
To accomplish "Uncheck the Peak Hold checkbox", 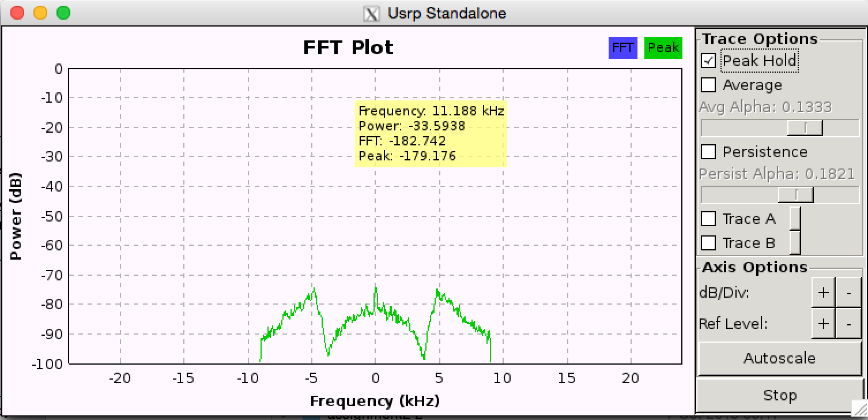I will [x=708, y=61].
